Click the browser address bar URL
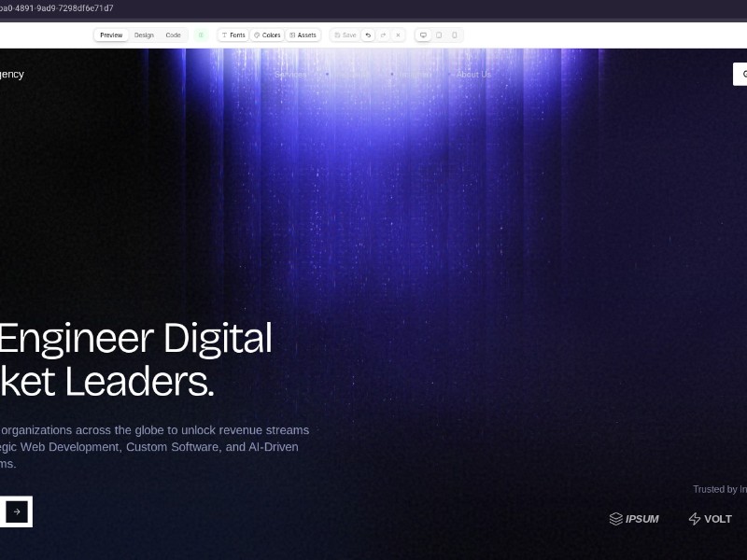This screenshot has height=560, width=747. tap(56, 8)
